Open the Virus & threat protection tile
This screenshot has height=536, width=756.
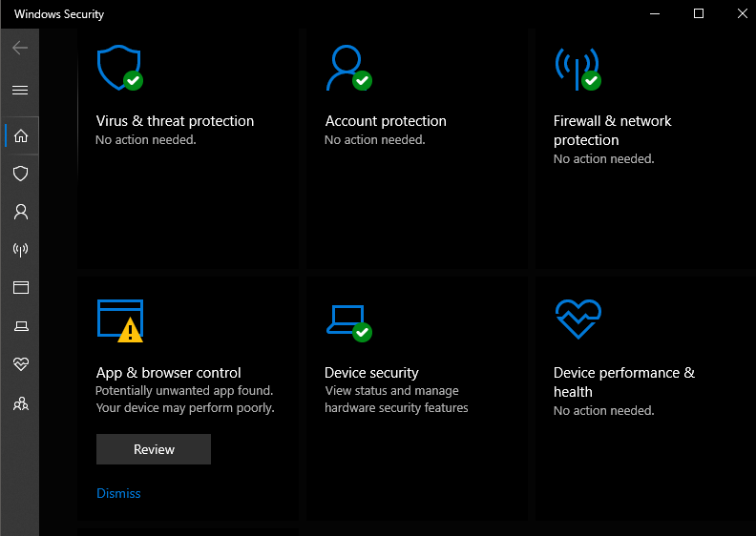pos(175,121)
